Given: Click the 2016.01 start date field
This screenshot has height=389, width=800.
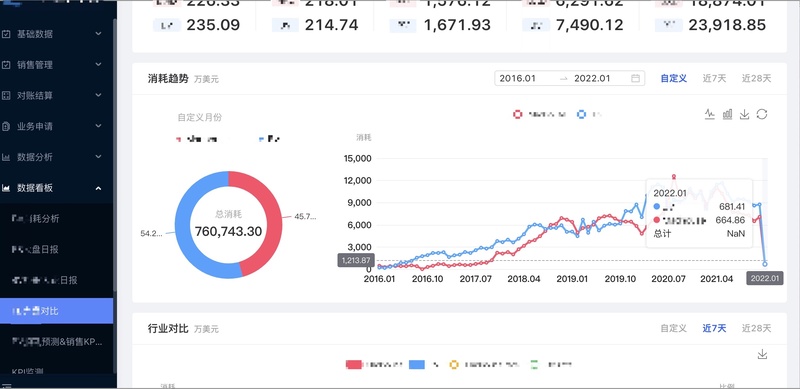Looking at the screenshot, I should 526,79.
